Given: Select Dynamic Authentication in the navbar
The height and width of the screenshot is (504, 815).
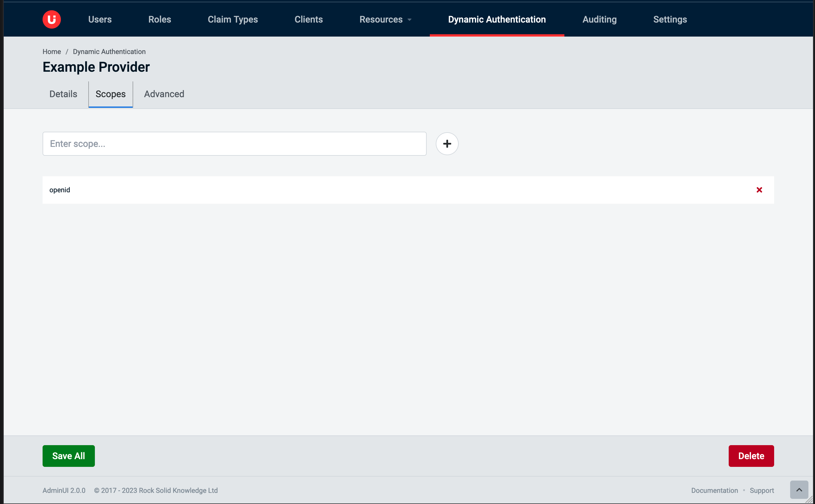Looking at the screenshot, I should coord(497,19).
